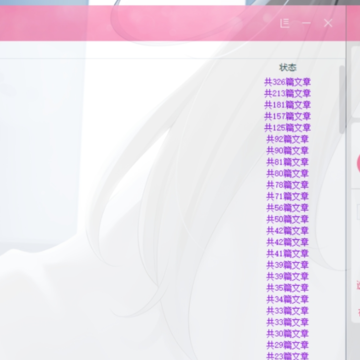
Task: Pick the entry 共34篇文章
Action: 288,299
